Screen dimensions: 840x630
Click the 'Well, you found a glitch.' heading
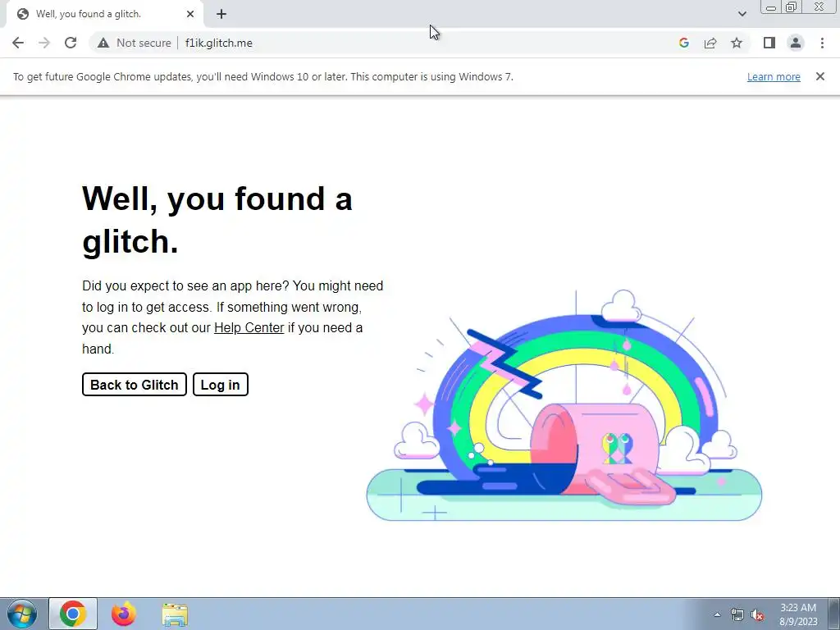(x=217, y=220)
